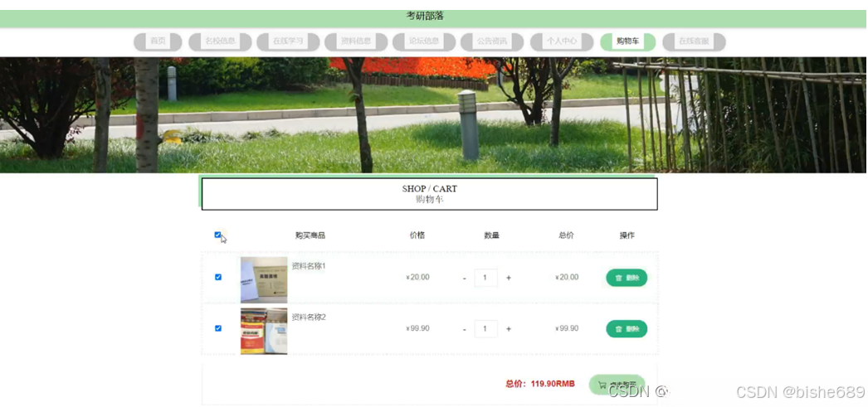Switch to the 在线学习 tab
The width and height of the screenshot is (868, 407).
click(x=288, y=41)
